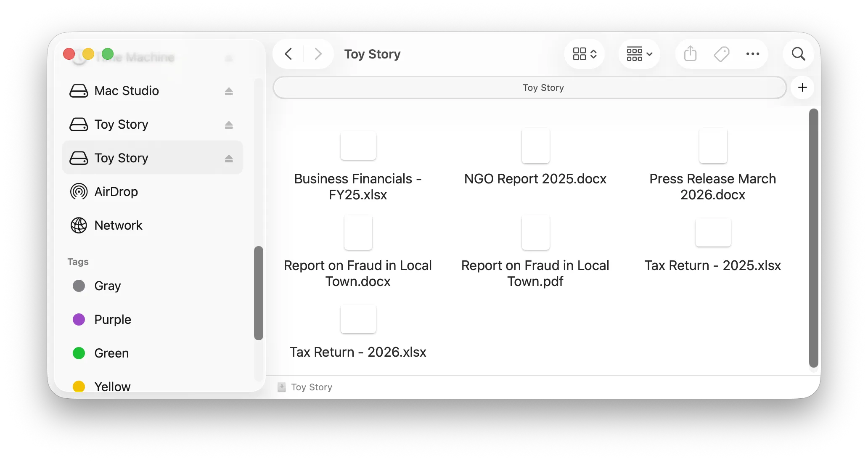868x461 pixels.
Task: Click the forward navigation arrow
Action: point(318,54)
